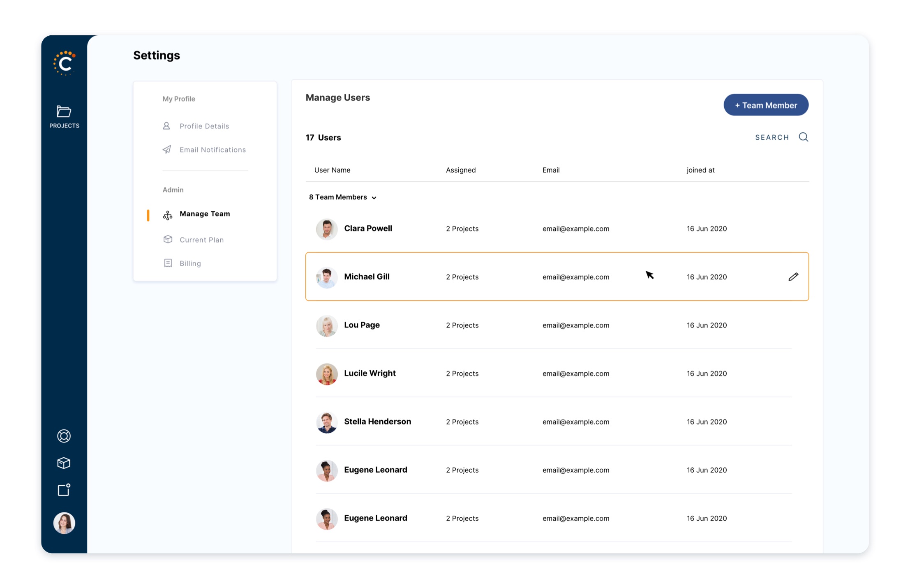Click Lucile Wright's avatar

point(327,374)
